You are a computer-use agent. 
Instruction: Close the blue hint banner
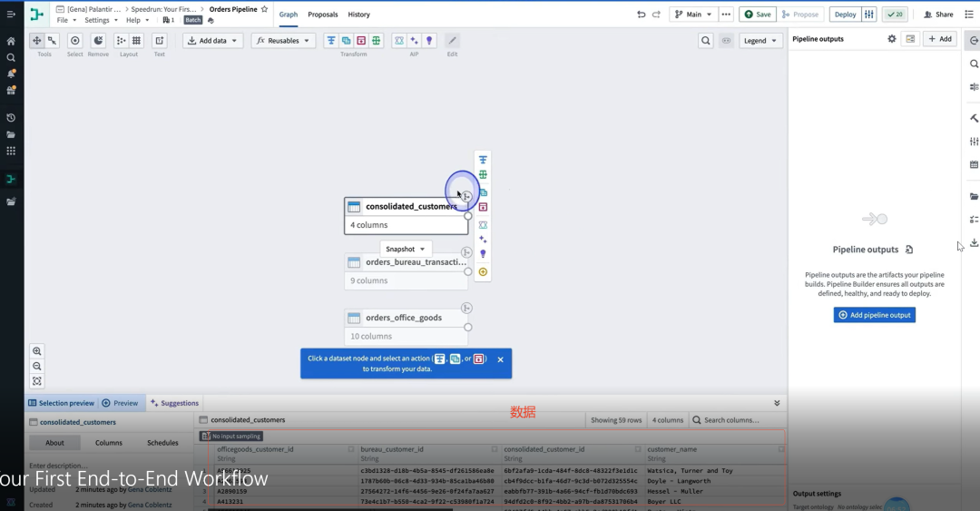tap(500, 359)
